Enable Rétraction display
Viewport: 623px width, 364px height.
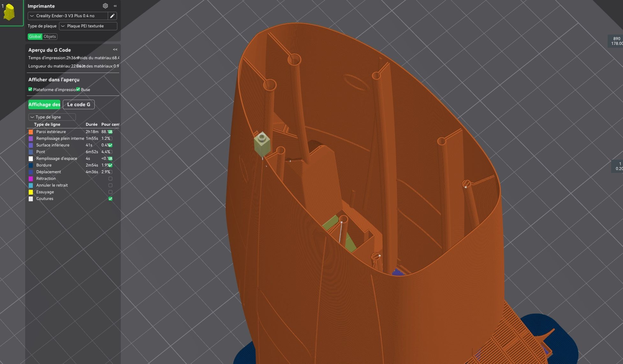pyautogui.click(x=110, y=179)
